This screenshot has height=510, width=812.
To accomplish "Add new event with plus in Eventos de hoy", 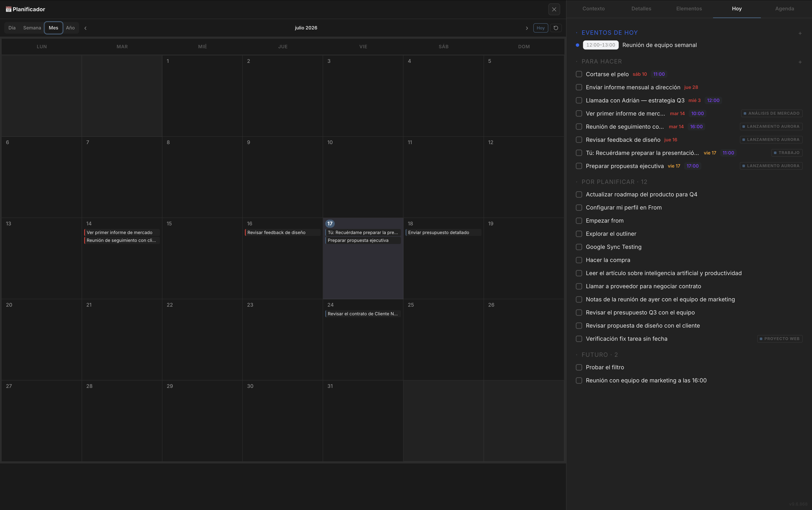I will 800,33.
